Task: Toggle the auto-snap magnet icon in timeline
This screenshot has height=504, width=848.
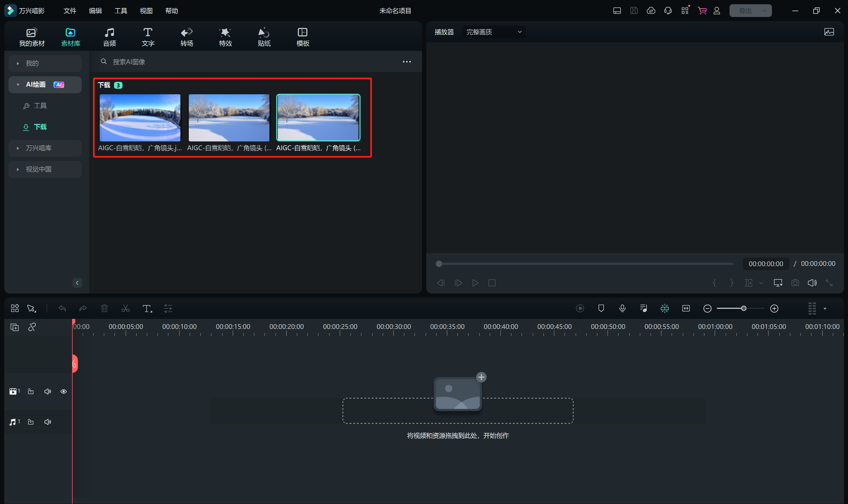Action: point(665,308)
